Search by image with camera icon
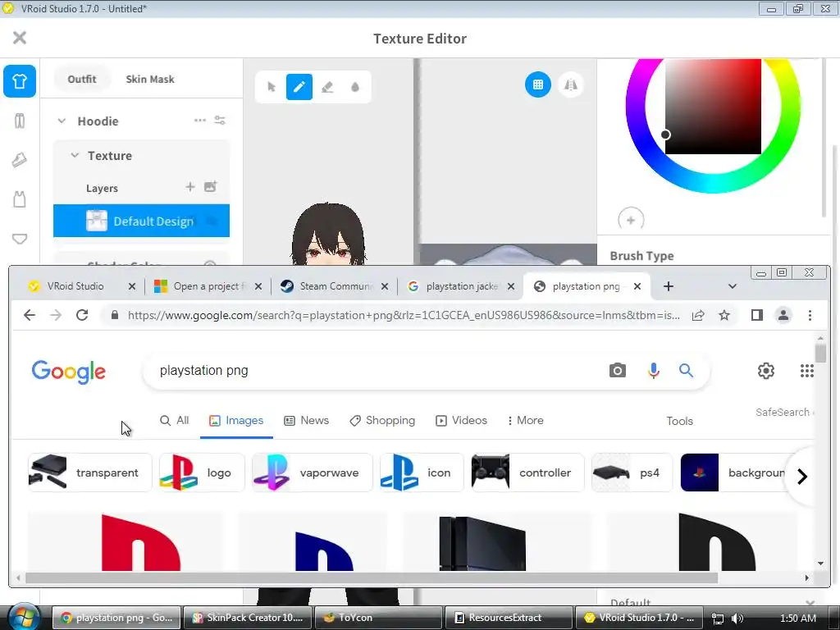 click(x=618, y=370)
